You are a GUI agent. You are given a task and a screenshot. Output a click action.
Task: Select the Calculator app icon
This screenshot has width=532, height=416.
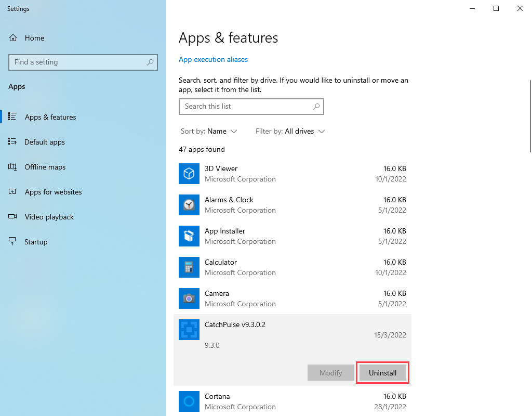189,267
